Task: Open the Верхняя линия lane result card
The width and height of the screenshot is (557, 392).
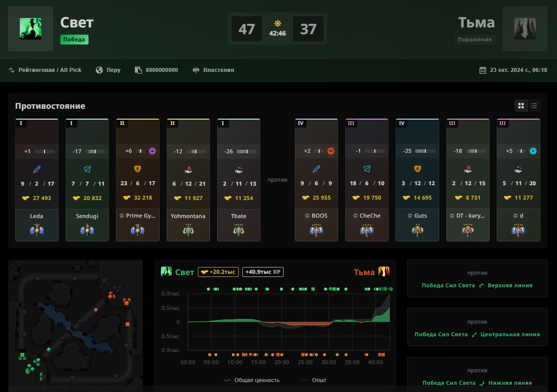Action: (x=477, y=279)
